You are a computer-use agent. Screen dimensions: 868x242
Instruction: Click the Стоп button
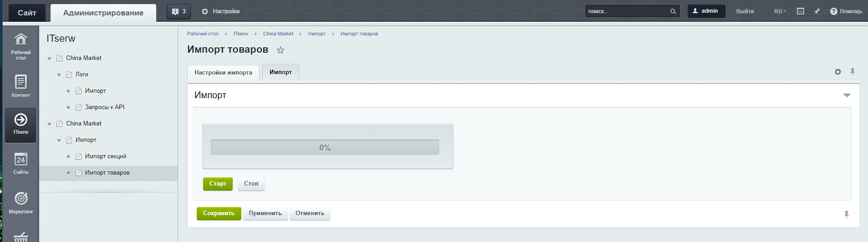[251, 184]
